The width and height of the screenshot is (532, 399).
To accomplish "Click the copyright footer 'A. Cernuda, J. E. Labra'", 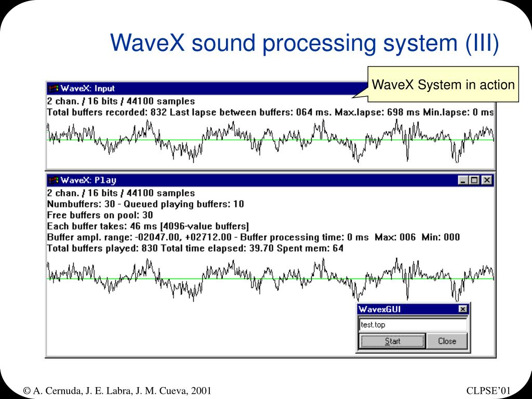I will click(x=117, y=391).
